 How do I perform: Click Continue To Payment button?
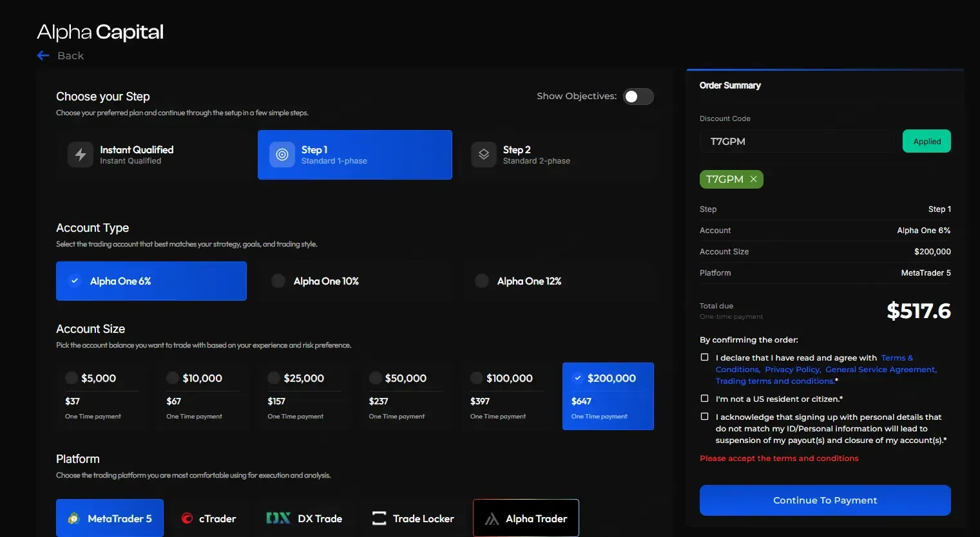(825, 500)
